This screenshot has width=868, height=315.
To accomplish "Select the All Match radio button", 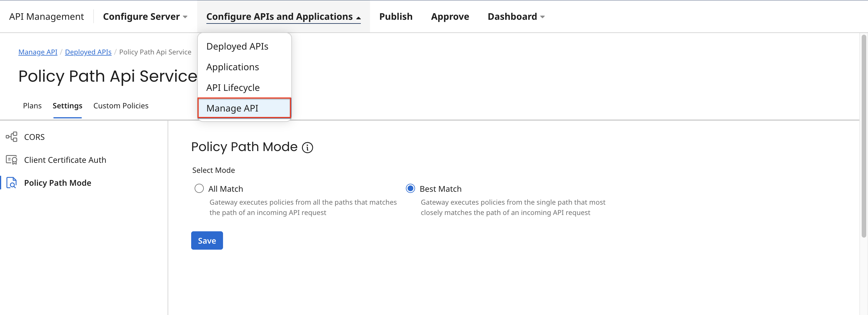I will 199,189.
